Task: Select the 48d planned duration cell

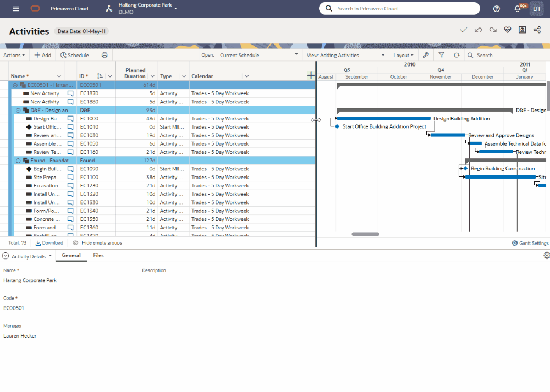Action: point(136,119)
